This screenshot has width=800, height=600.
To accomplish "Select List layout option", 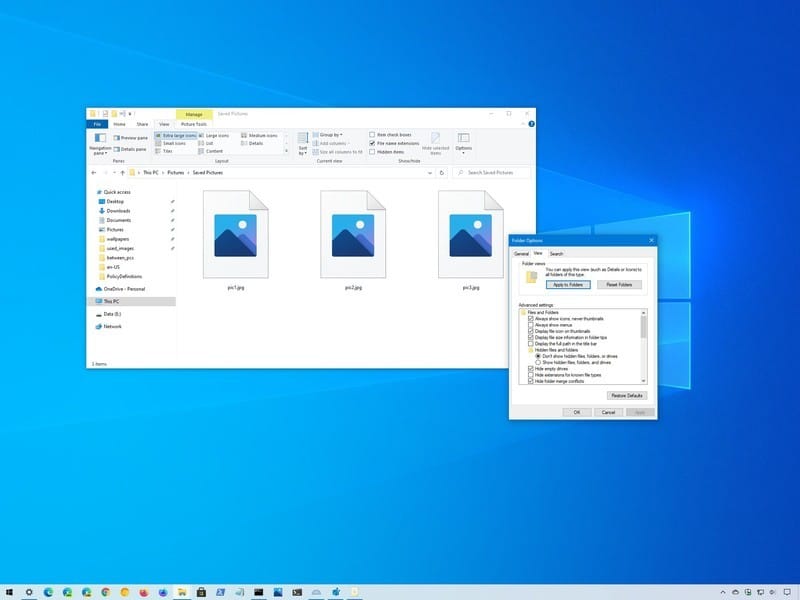I will (206, 143).
